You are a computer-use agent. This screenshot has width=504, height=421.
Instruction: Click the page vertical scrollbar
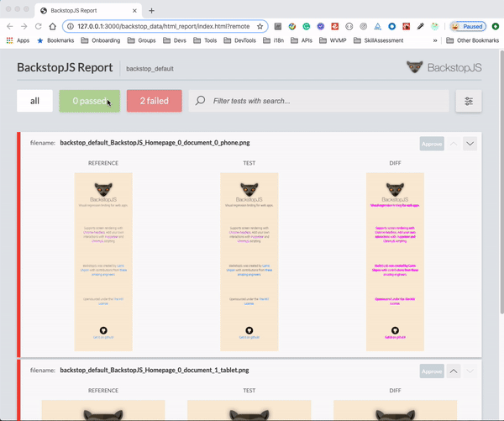point(501,182)
